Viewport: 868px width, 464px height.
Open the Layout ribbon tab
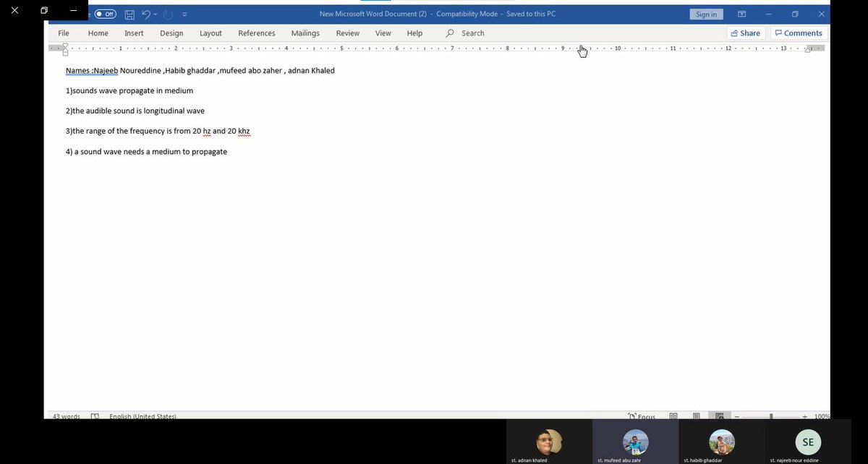click(x=210, y=33)
